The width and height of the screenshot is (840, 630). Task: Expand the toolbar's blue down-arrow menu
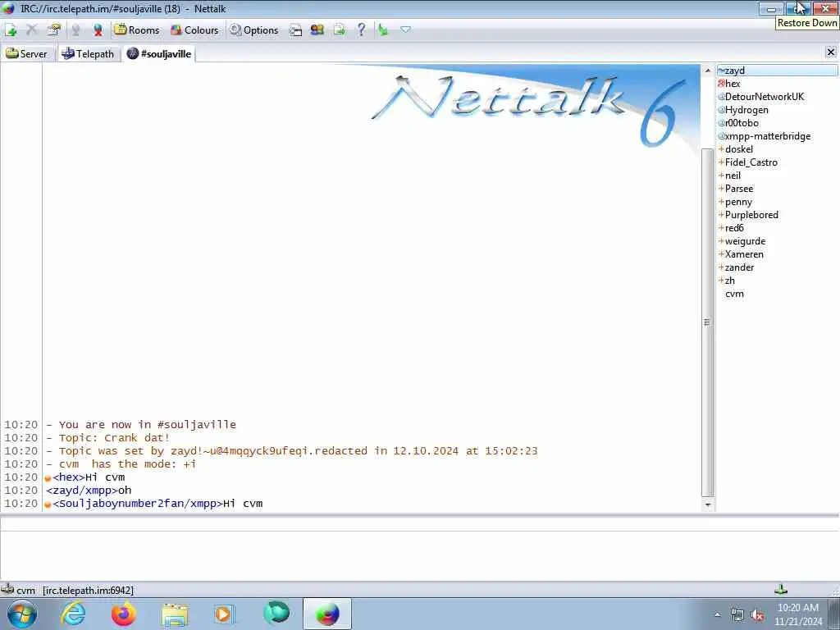405,30
